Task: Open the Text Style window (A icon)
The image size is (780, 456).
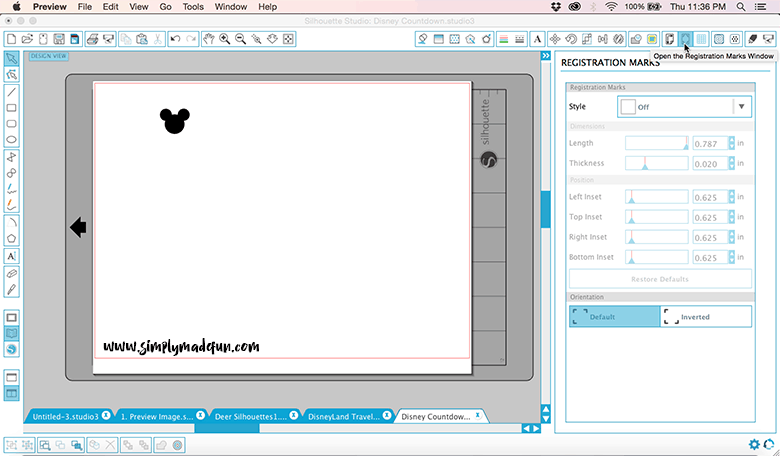Action: click(x=537, y=39)
